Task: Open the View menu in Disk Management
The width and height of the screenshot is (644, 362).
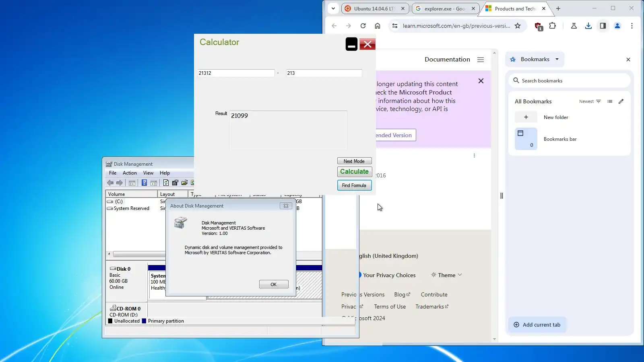Action: 148,173
